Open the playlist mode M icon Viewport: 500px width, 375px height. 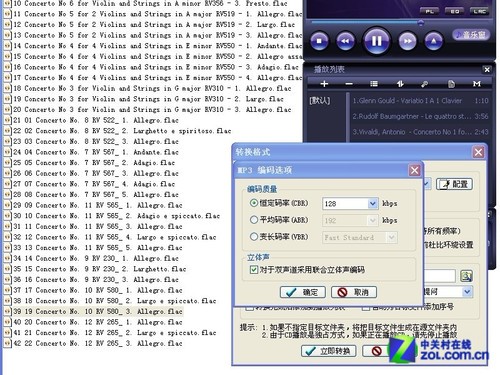[x=477, y=84]
